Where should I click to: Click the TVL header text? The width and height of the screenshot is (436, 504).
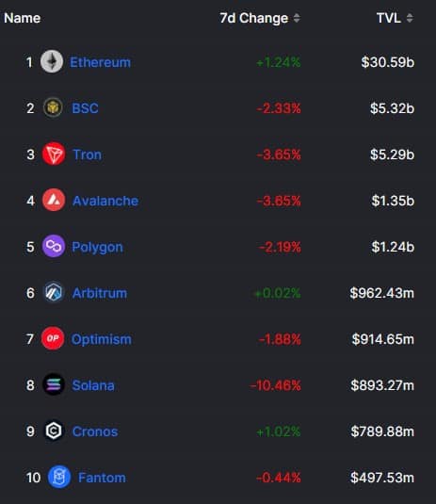point(389,18)
